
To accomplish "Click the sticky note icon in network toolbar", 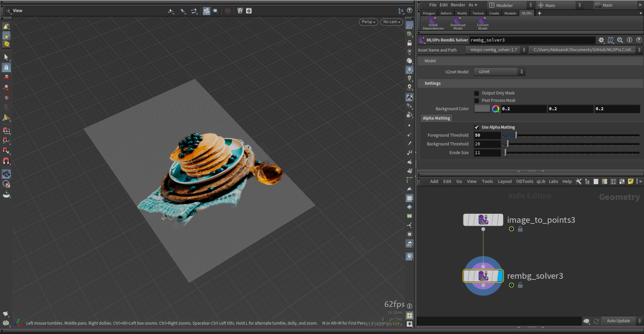I will click(630, 182).
